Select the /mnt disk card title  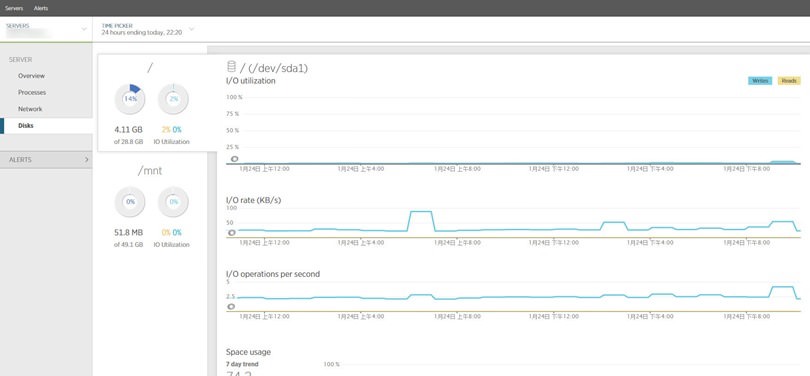point(150,171)
